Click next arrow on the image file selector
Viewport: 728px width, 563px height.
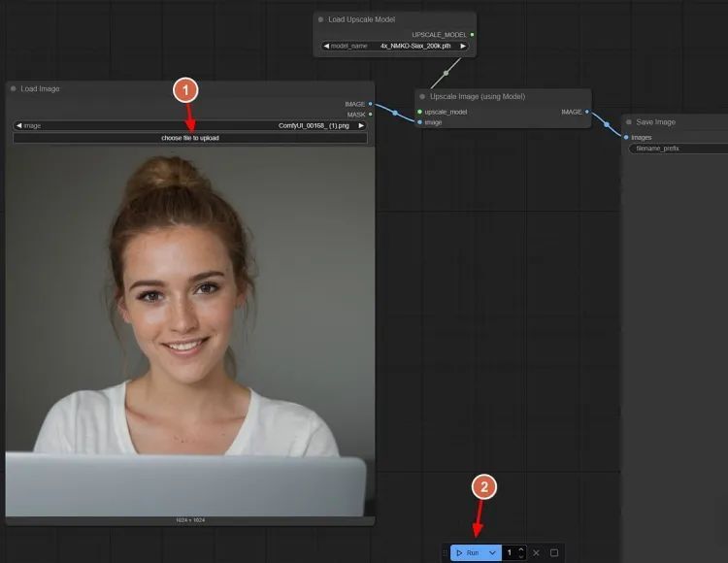361,125
